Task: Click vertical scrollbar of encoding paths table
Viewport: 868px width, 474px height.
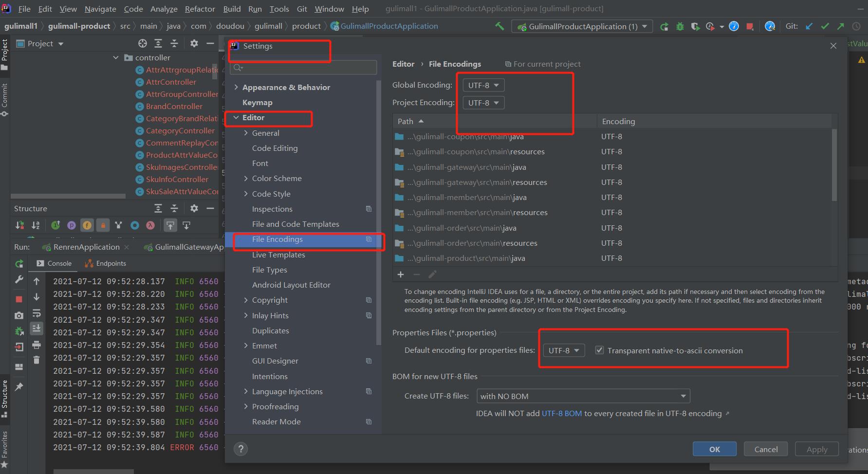Action: [x=834, y=164]
